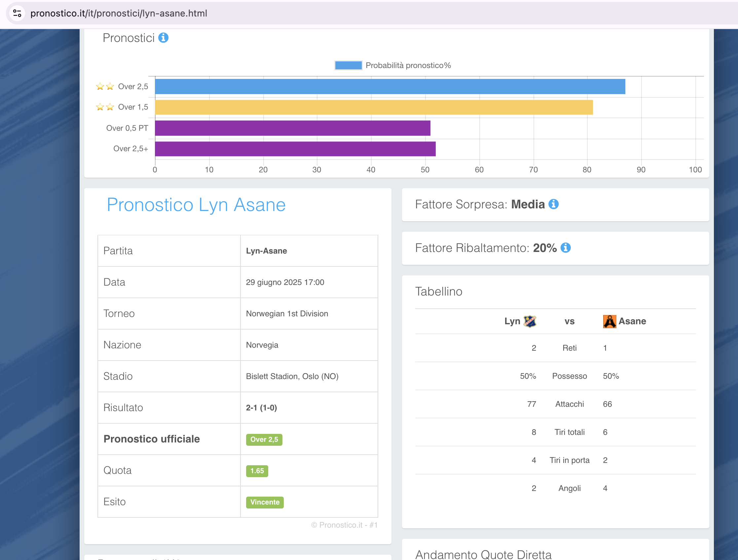
Task: Click the 'Over 0,5 PT' chart label
Action: click(127, 128)
